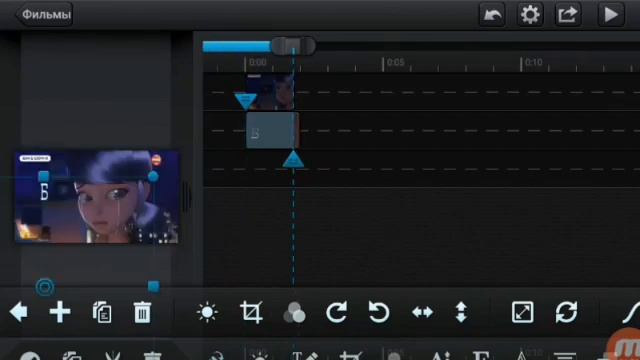Click the timeline zoom slider handle
This screenshot has width=640, height=360.
coord(293,46)
